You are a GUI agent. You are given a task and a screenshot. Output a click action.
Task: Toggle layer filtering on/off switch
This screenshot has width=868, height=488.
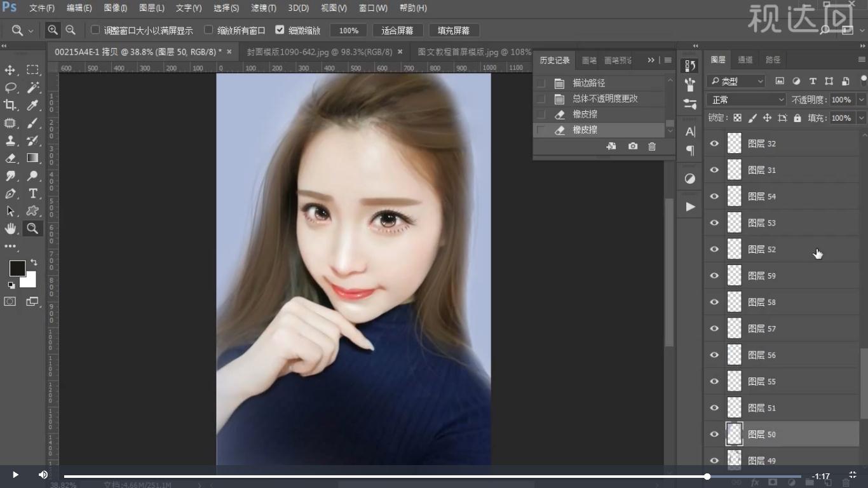(x=864, y=81)
